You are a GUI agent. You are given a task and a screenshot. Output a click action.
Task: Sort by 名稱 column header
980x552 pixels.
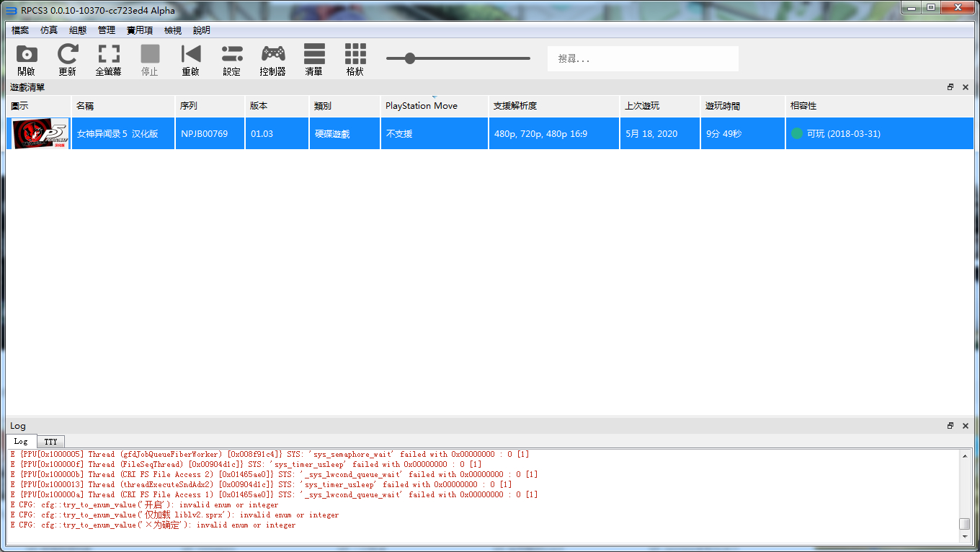(123, 106)
